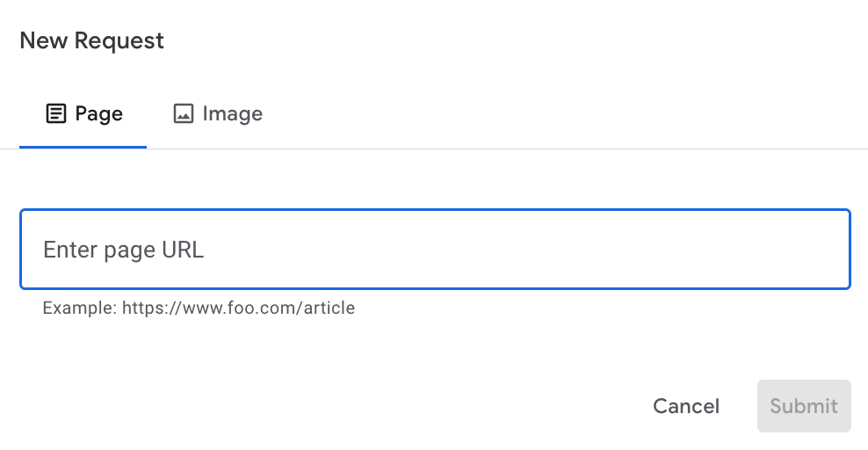Click the New Request dialog title
Image resolution: width=868 pixels, height=450 pixels.
click(x=91, y=40)
